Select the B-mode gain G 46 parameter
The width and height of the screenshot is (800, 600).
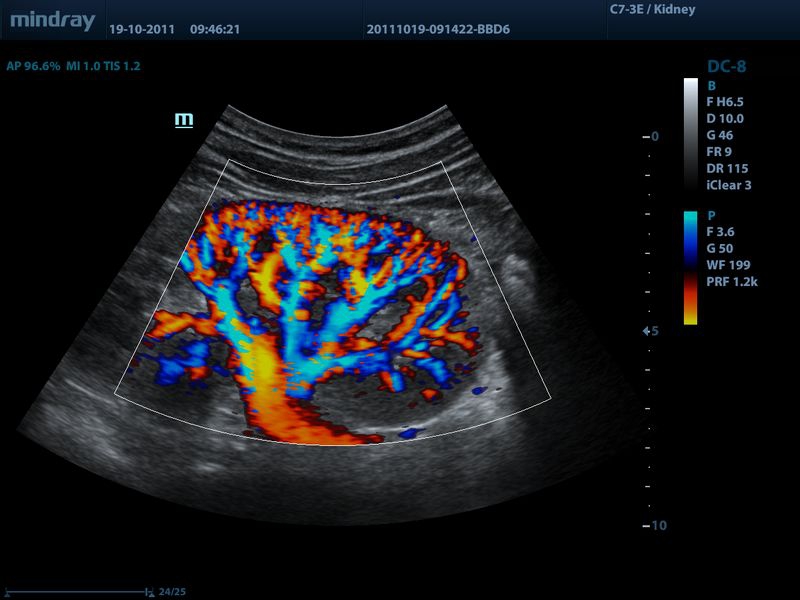725,135
